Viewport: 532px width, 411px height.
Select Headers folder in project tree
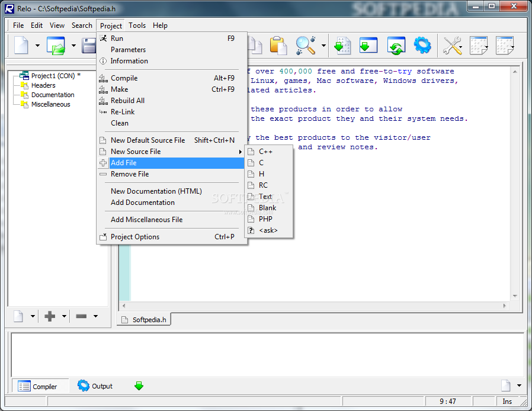[43, 85]
